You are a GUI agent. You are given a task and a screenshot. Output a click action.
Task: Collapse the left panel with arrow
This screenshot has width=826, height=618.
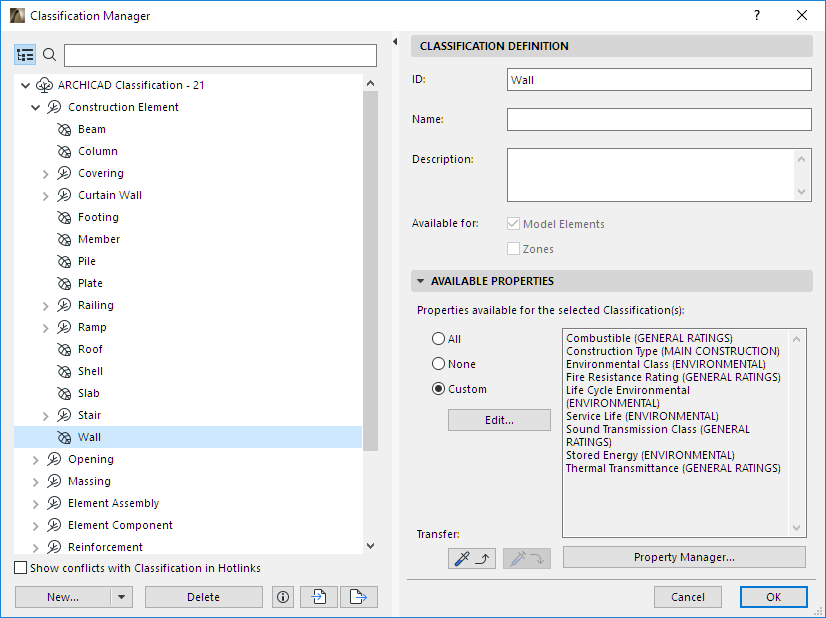pyautogui.click(x=395, y=42)
